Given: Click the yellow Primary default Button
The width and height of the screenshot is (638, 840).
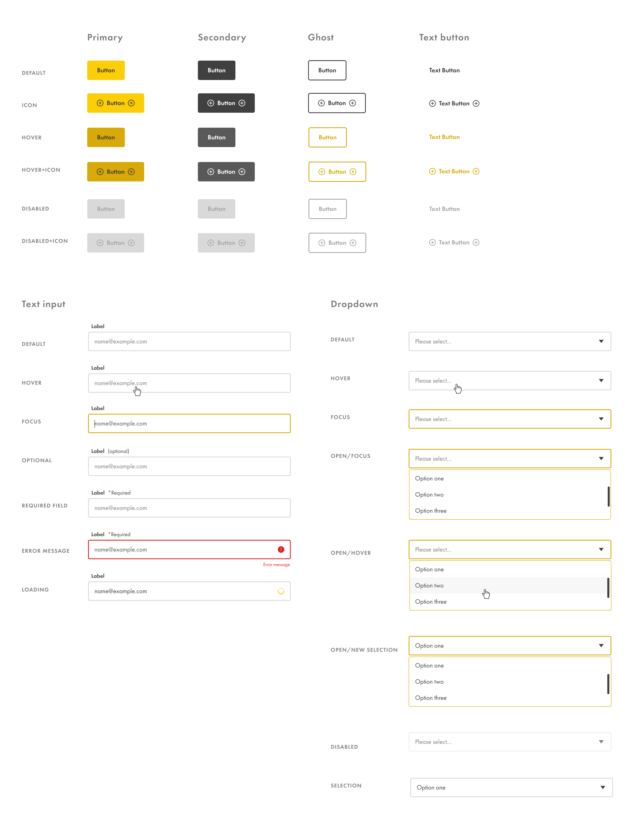Looking at the screenshot, I should pyautogui.click(x=106, y=70).
